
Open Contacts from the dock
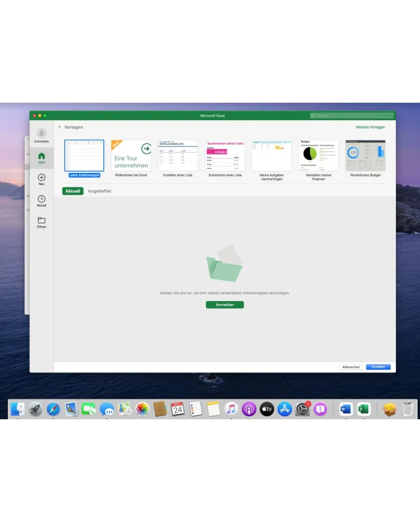(160, 409)
